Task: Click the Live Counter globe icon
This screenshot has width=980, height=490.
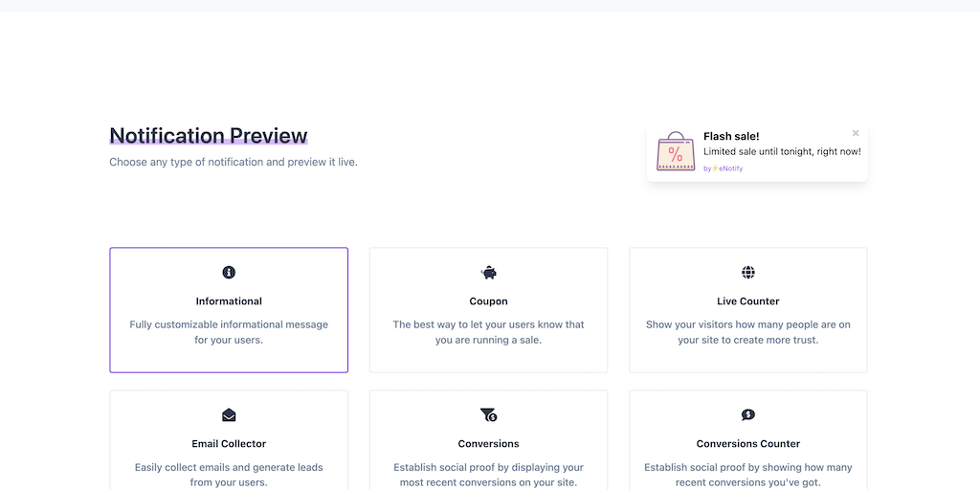Action: (748, 273)
